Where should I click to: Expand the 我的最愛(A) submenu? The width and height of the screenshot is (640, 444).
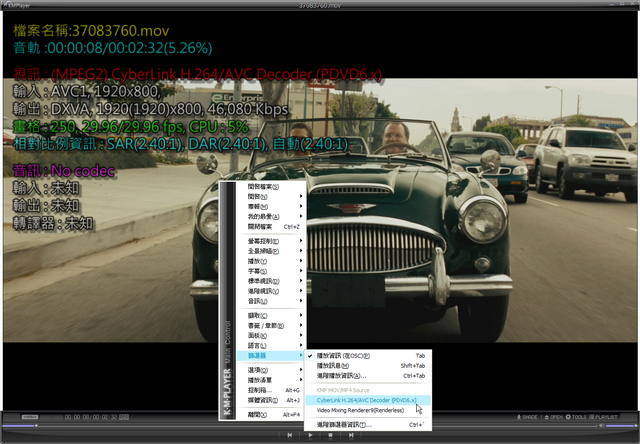tap(271, 216)
